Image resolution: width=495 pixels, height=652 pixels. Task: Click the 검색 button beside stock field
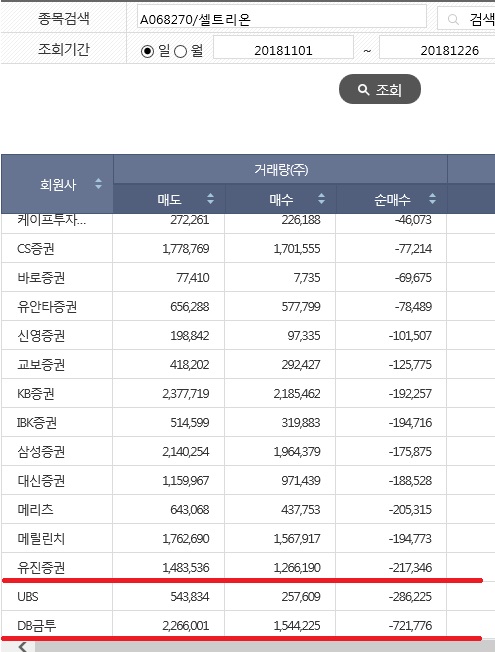coord(466,19)
